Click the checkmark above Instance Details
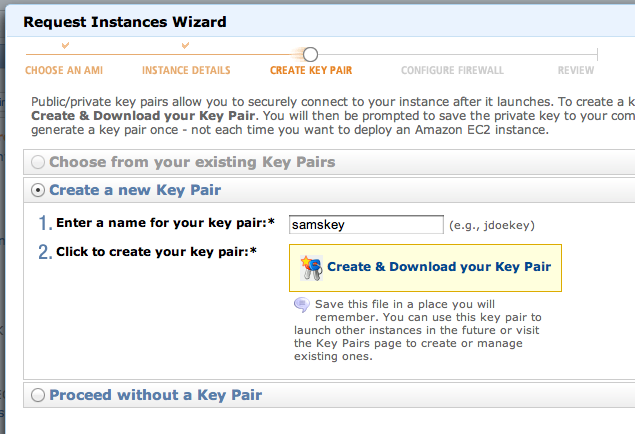 pos(186,45)
